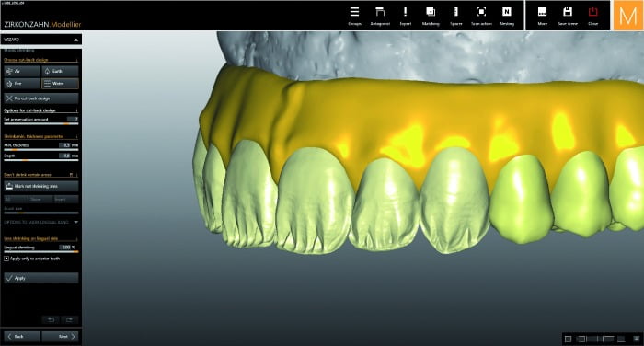Adjust the Depth slider
The height and width of the screenshot is (346, 644).
point(41,160)
